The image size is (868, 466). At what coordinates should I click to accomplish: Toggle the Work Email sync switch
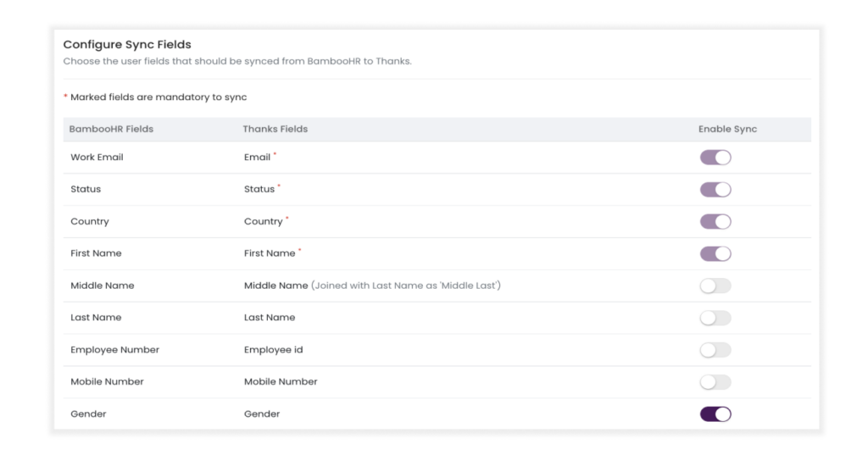click(x=715, y=158)
